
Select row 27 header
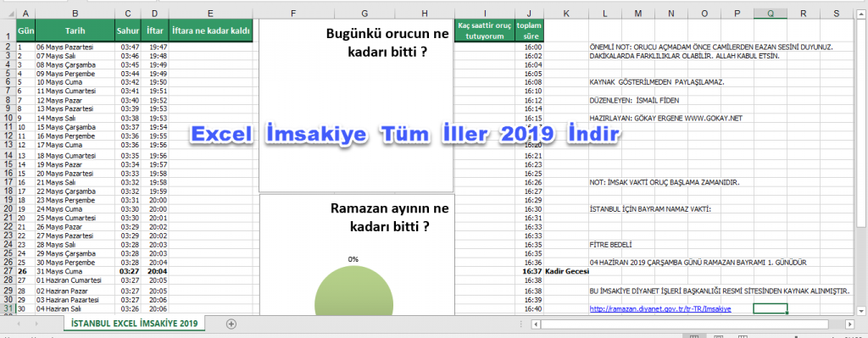[x=8, y=272]
